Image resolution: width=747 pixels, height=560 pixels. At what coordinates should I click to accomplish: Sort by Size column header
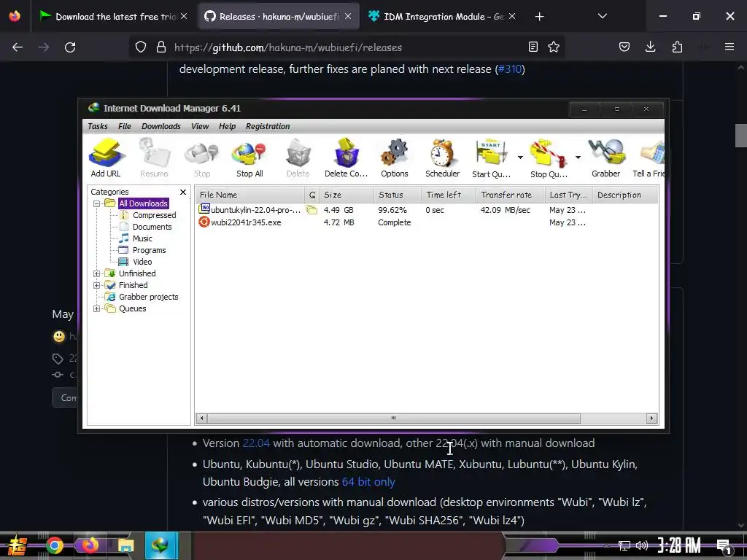(x=347, y=195)
